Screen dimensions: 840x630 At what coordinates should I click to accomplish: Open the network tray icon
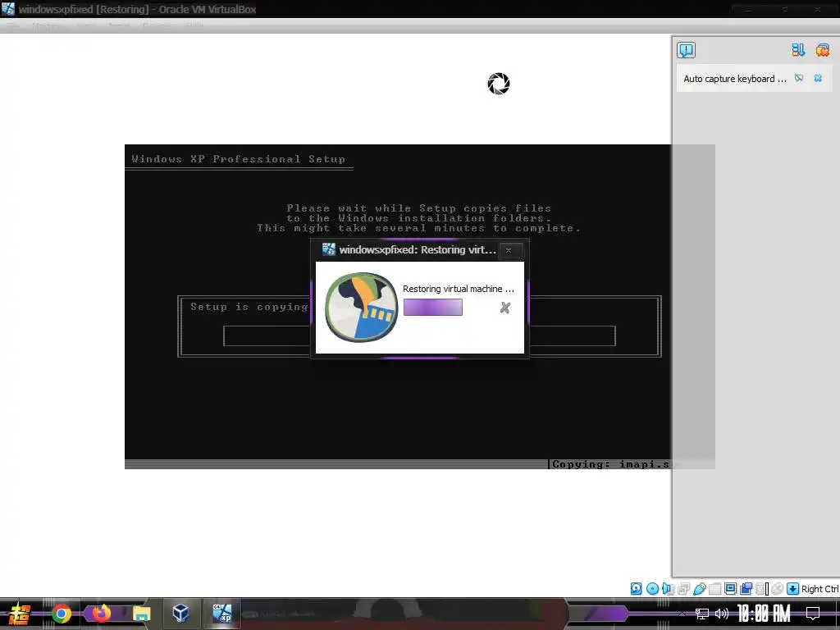click(702, 614)
